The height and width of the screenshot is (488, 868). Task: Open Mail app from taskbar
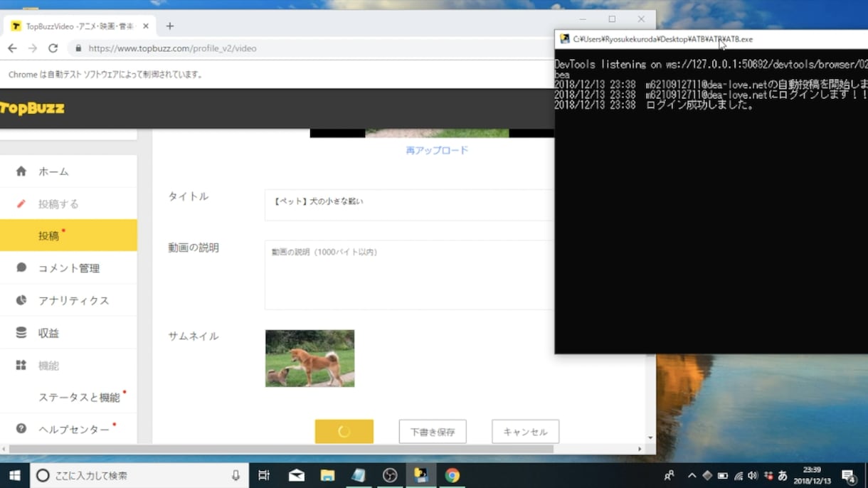coord(296,475)
